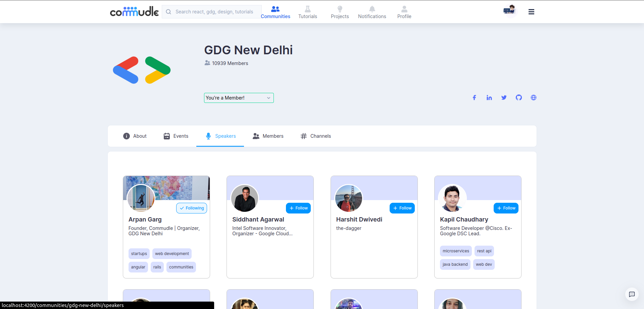Open GDG New Delhi Facebook page icon
Image resolution: width=644 pixels, height=309 pixels.
click(474, 98)
